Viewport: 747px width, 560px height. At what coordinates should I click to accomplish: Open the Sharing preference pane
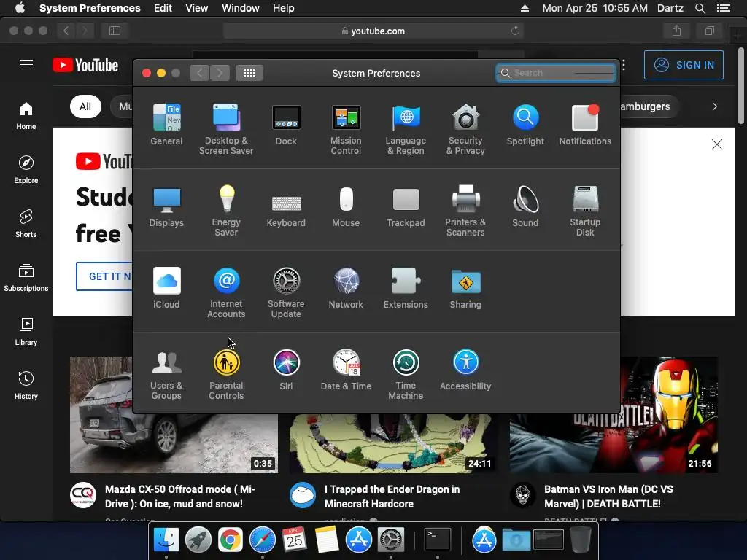click(x=465, y=287)
